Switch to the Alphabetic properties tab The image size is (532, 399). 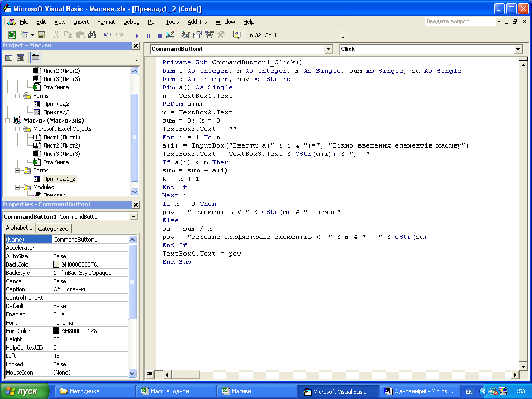point(19,228)
